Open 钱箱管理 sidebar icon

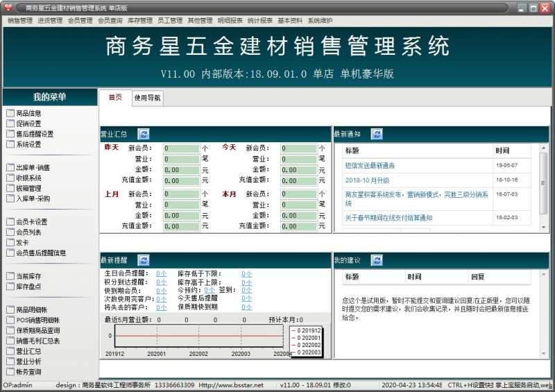10,188
